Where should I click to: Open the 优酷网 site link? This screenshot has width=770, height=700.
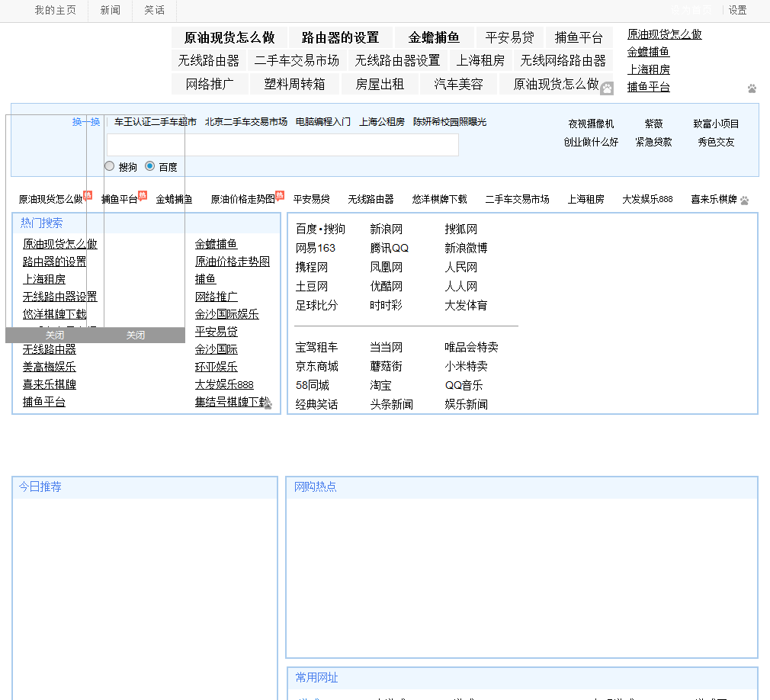pos(386,287)
